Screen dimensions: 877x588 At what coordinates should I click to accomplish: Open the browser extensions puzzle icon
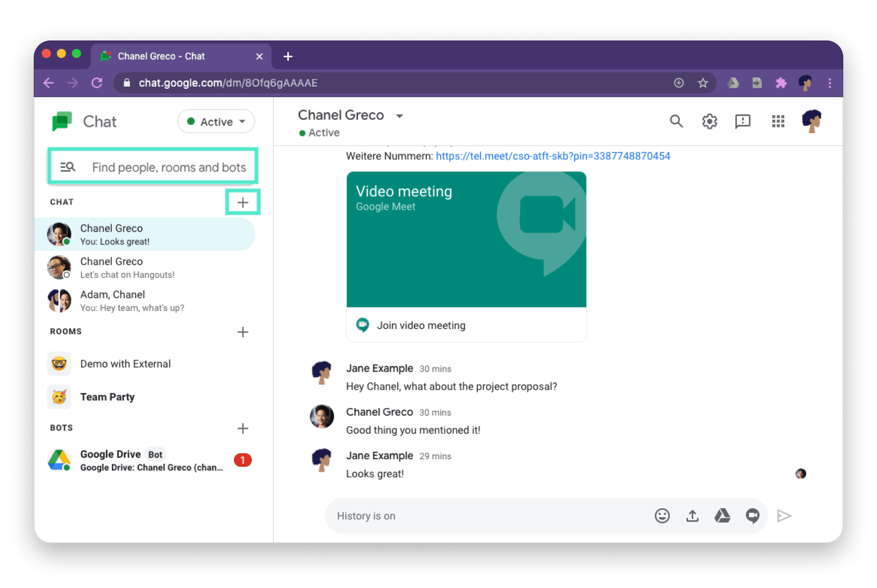(781, 83)
